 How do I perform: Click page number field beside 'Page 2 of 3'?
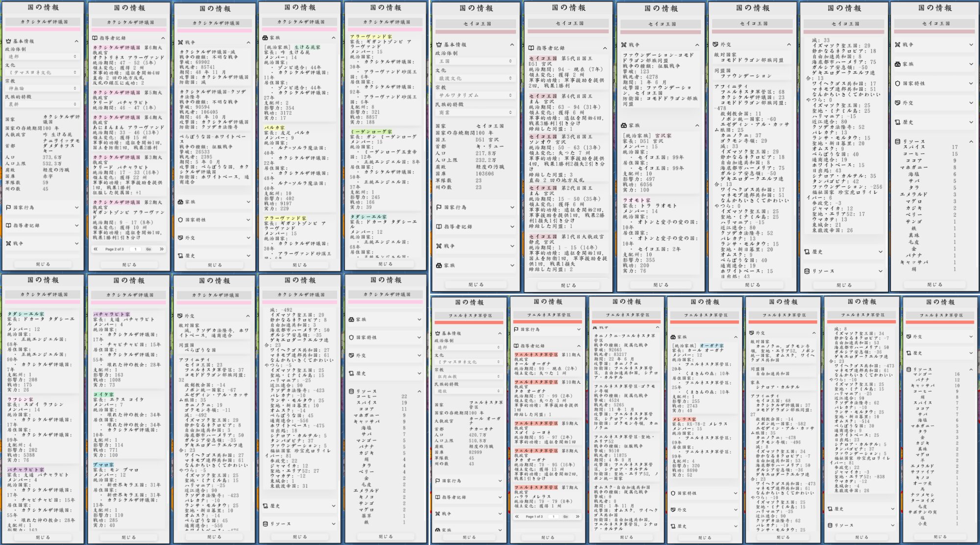click(136, 249)
